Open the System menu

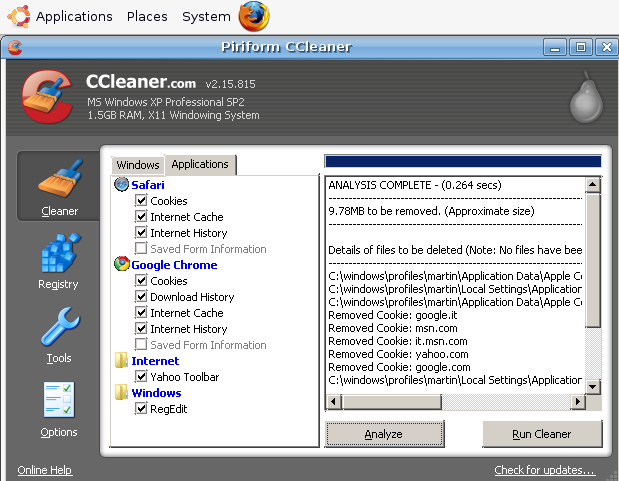(x=206, y=16)
